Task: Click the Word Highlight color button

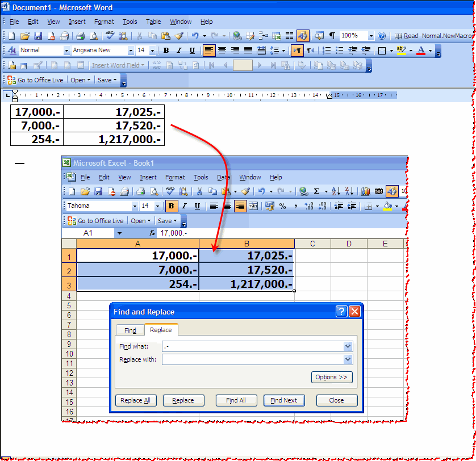Action: click(x=402, y=51)
